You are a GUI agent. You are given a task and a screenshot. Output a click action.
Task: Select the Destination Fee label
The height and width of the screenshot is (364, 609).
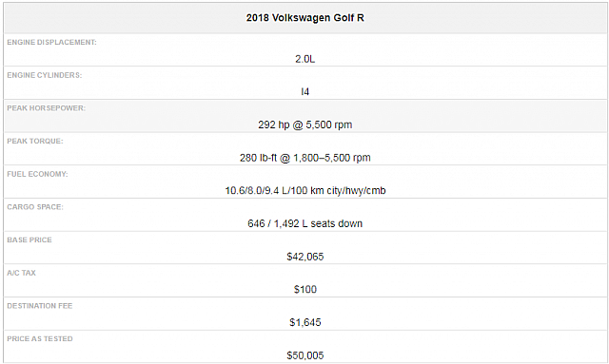(x=40, y=306)
